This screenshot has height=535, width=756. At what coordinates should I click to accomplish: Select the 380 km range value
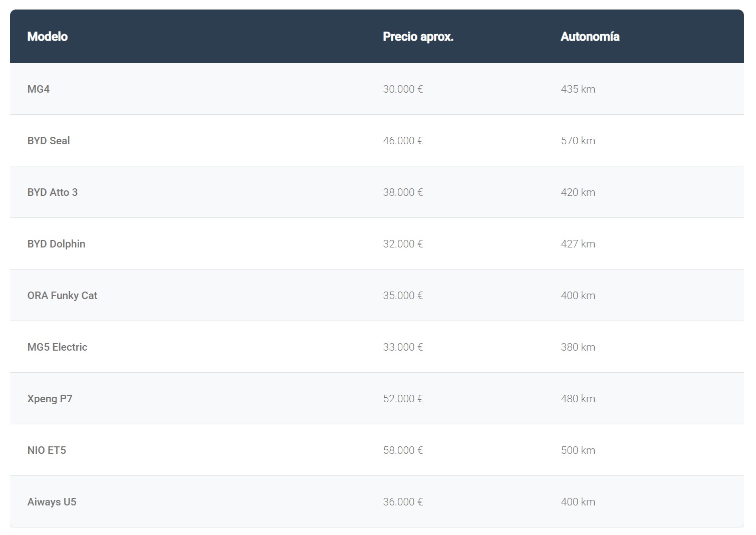[x=578, y=347]
